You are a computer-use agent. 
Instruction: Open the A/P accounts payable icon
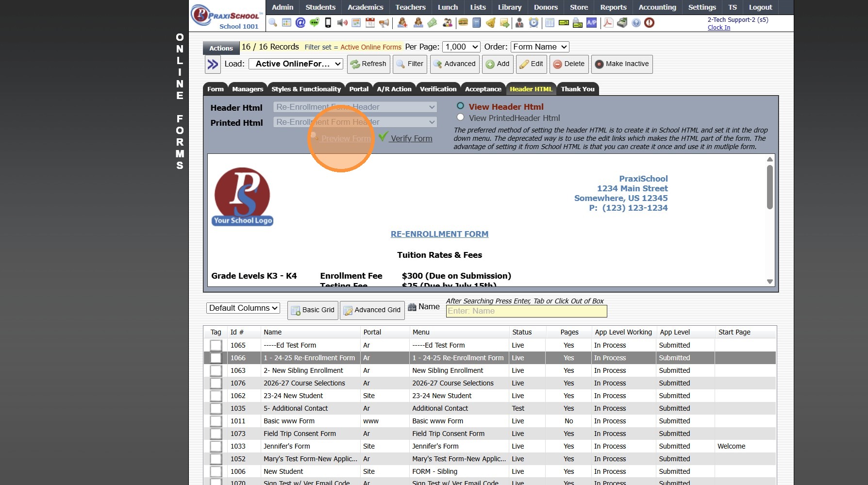[x=592, y=23]
